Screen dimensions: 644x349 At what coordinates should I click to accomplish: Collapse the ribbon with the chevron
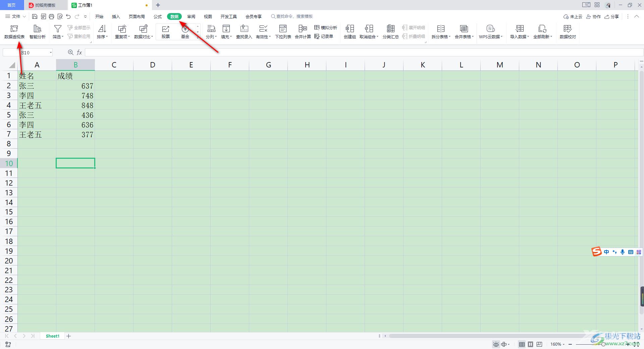tap(637, 16)
